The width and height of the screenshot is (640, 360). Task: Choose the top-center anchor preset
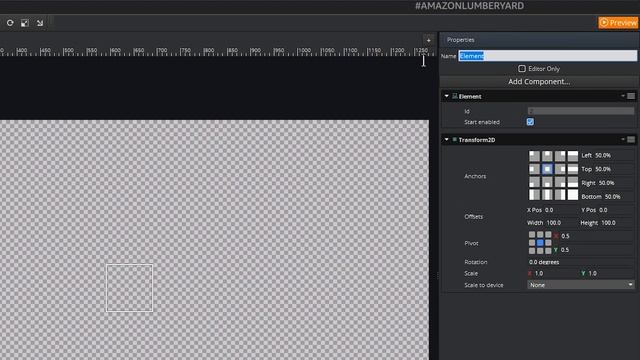[x=547, y=156]
